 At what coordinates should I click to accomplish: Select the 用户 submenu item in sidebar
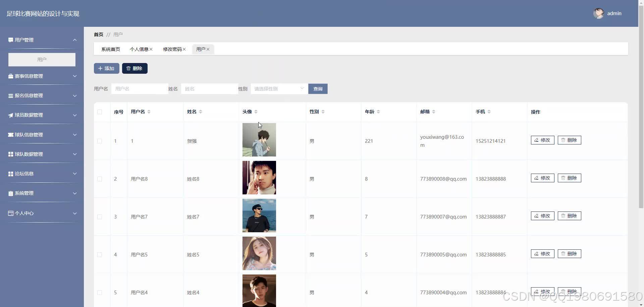[x=42, y=60]
